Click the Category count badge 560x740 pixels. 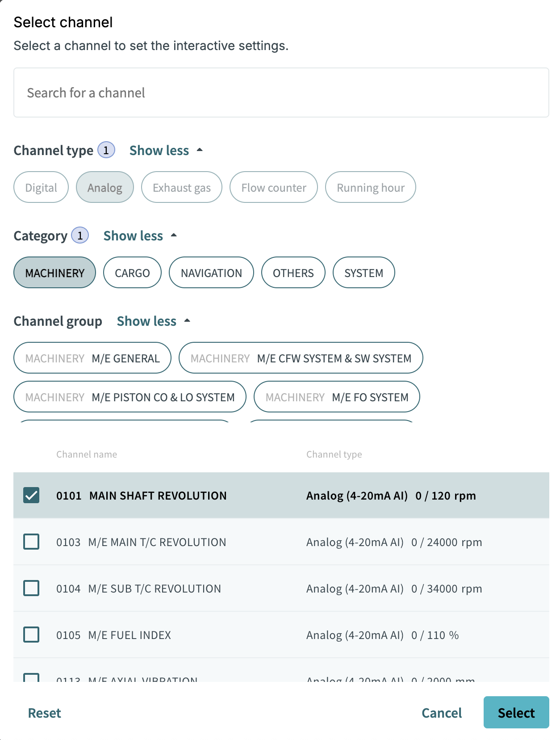(x=80, y=235)
